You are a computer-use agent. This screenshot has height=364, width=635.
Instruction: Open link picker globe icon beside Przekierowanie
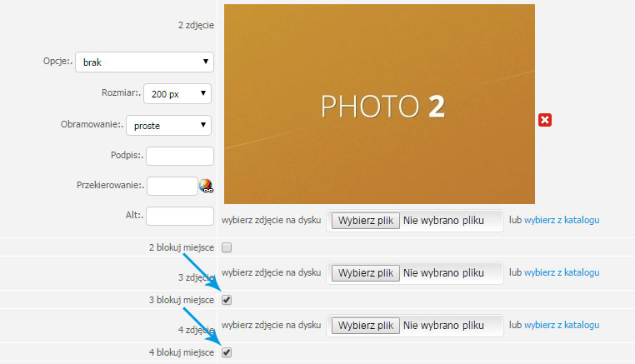click(206, 186)
